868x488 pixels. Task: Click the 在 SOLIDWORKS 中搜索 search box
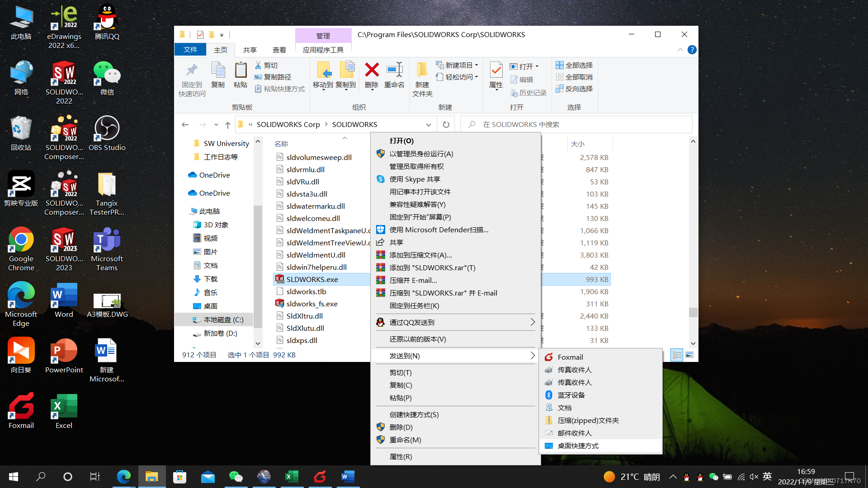tap(574, 124)
